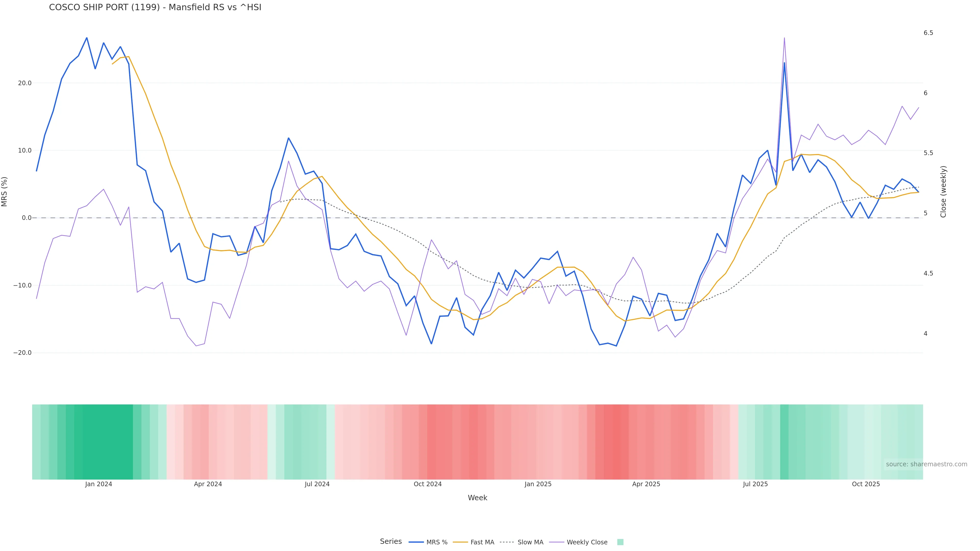
Task: Open the sharemaestro.com source link
Action: [926, 464]
